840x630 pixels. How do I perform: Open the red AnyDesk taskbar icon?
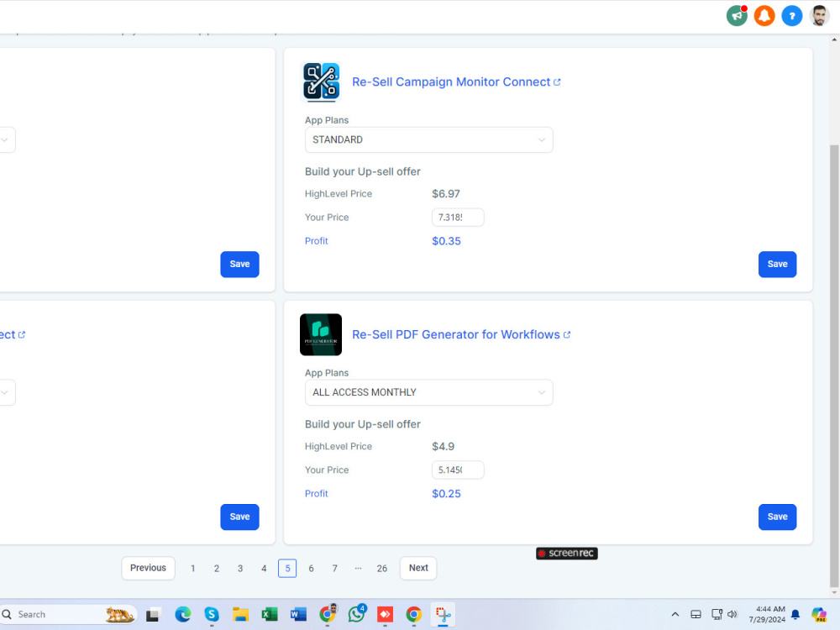coord(386,615)
